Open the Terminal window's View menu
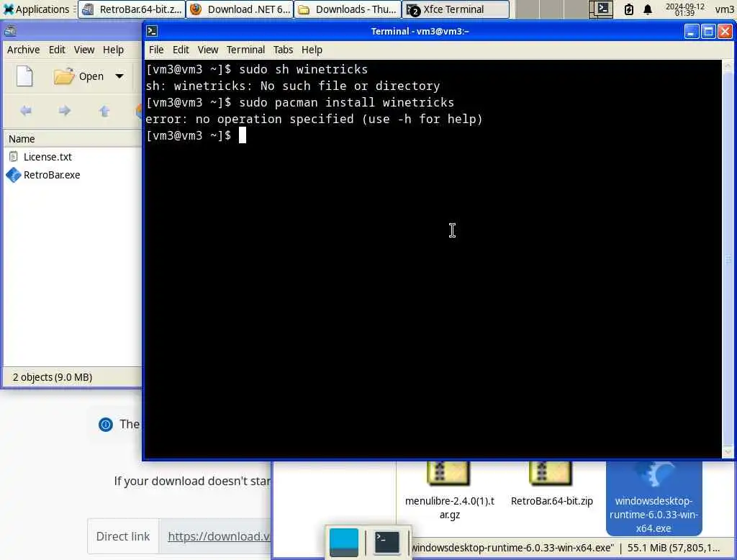The image size is (737, 560). [208, 50]
